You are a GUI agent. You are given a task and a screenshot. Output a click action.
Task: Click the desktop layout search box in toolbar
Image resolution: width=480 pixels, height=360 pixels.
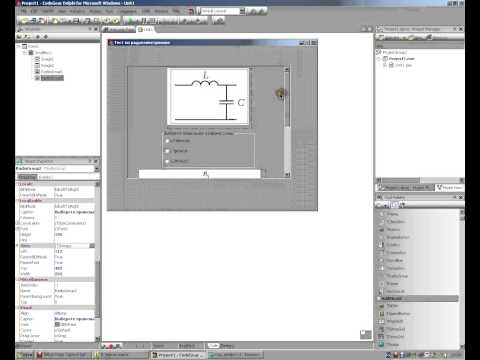220,11
